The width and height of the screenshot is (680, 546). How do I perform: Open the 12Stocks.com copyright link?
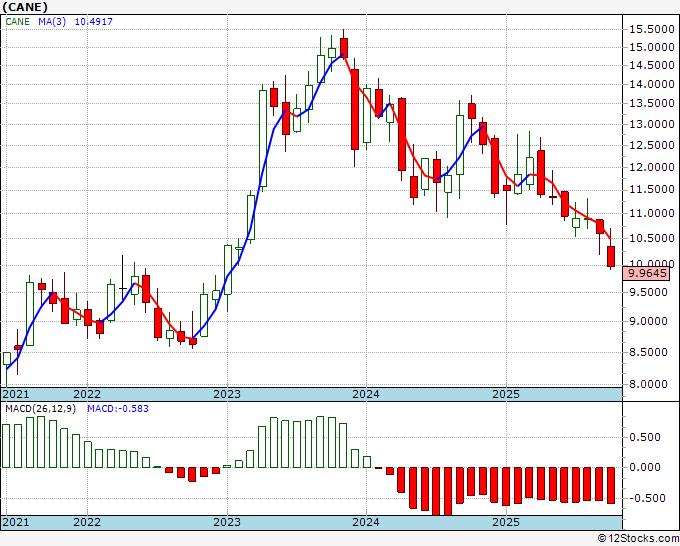638,539
